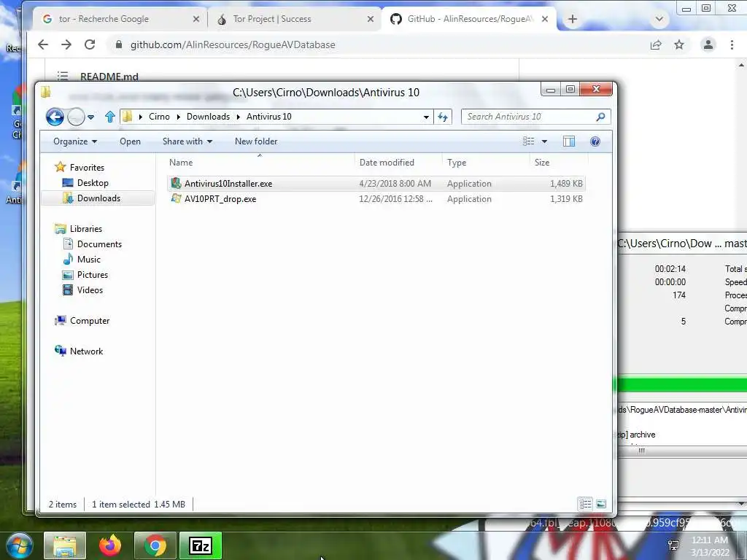Bookmark this page with the star icon
The width and height of the screenshot is (747, 560).
679,44
